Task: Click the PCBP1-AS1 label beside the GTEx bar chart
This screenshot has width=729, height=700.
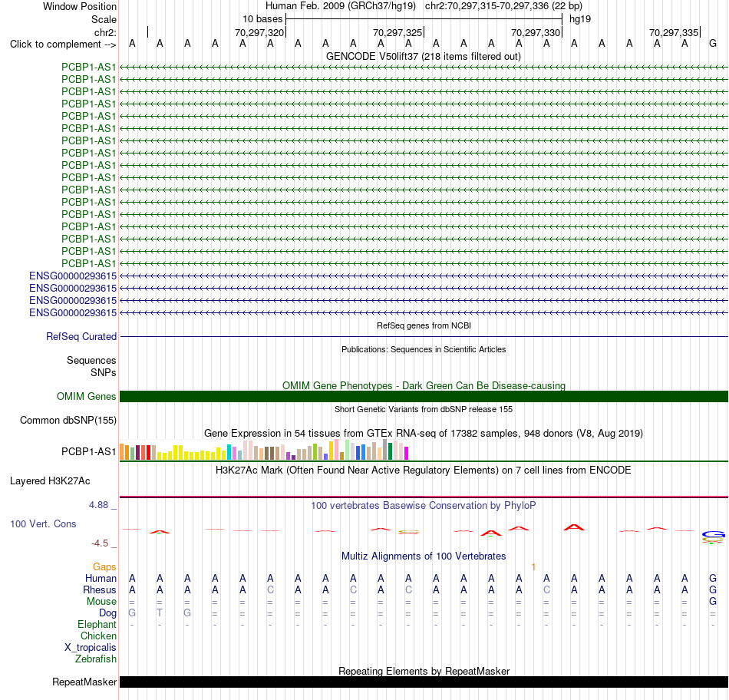Action: click(88, 451)
